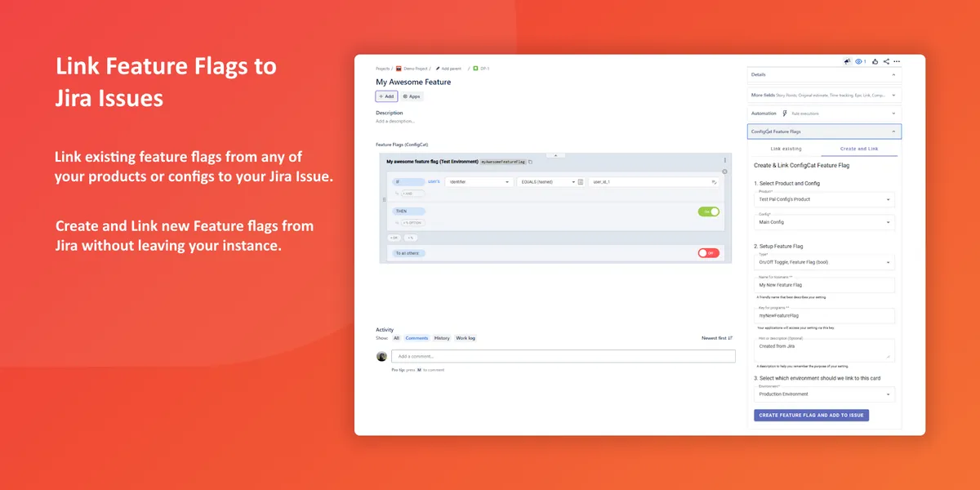Open the share issue icon
The width and height of the screenshot is (980, 490).
pyautogui.click(x=886, y=61)
